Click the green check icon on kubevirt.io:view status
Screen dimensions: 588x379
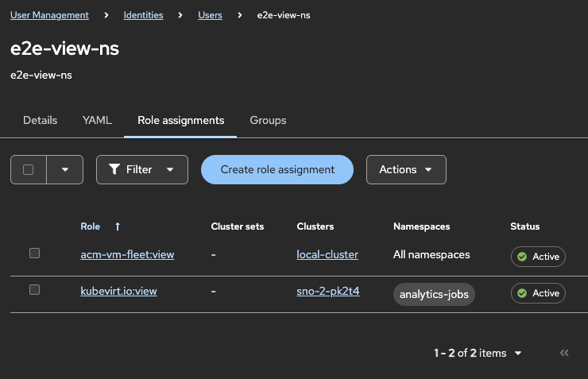522,293
